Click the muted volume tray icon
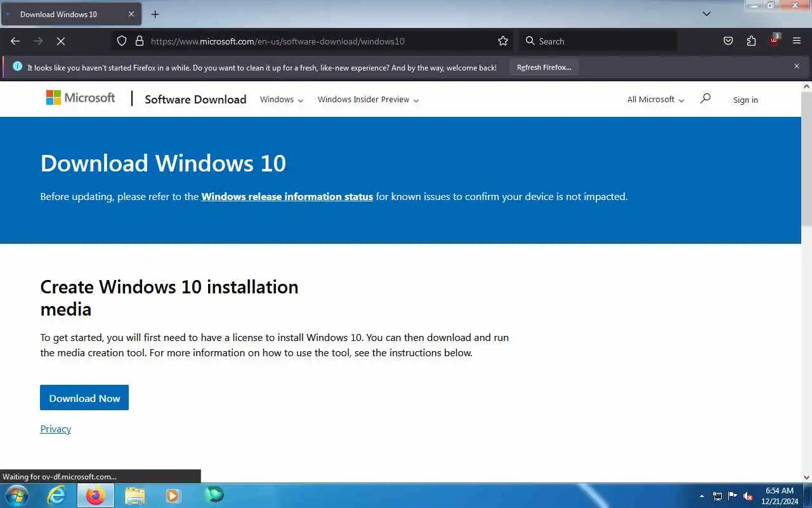This screenshot has width=812, height=508. [748, 496]
